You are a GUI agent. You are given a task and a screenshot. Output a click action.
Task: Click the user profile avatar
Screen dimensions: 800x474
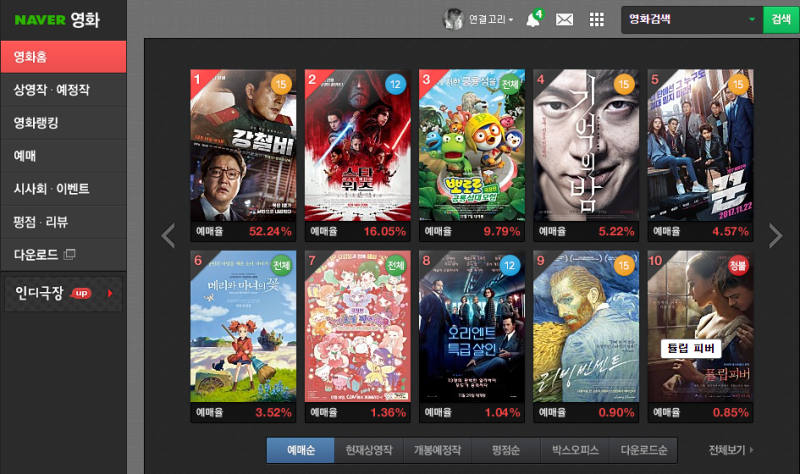(x=453, y=19)
